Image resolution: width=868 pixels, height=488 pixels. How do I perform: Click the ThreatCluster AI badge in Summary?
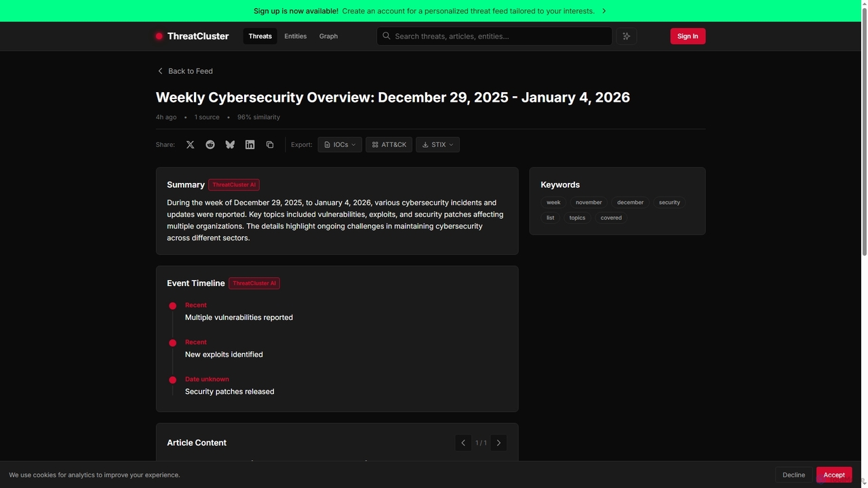tap(234, 184)
